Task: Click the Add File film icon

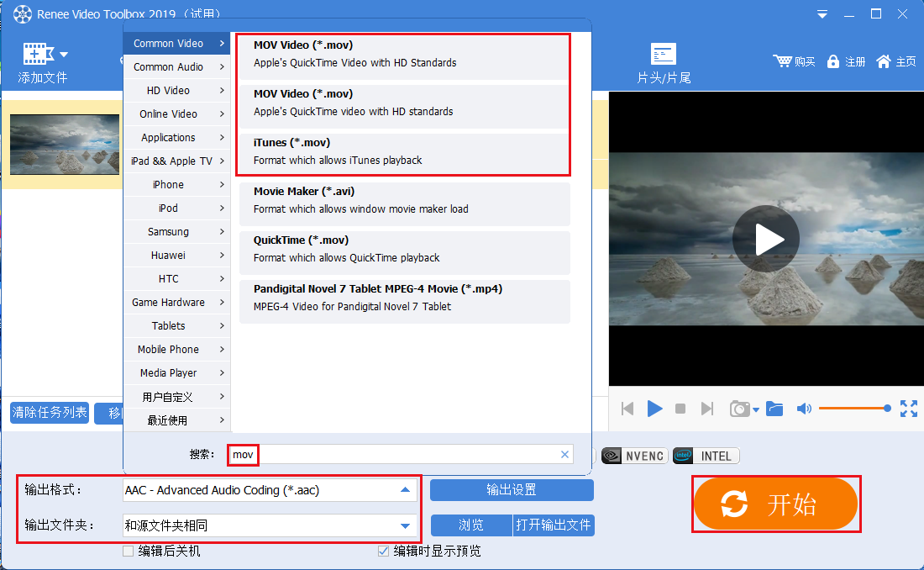Action: pyautogui.click(x=37, y=55)
